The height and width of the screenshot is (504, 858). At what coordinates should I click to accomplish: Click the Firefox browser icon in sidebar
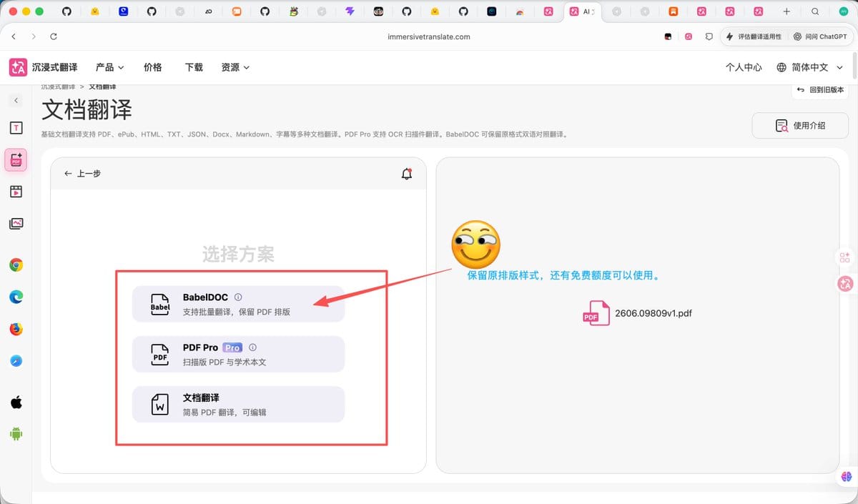16,330
